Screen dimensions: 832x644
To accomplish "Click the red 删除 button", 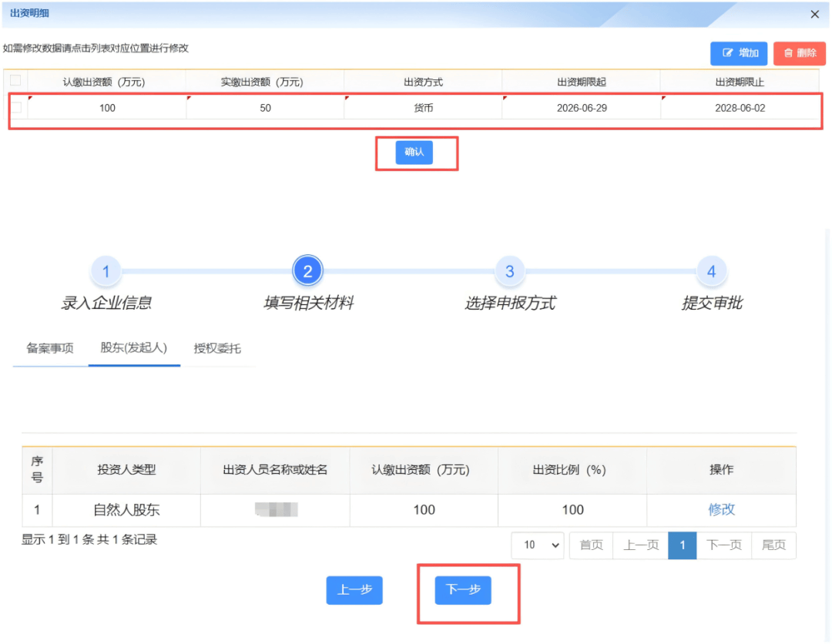I will pos(799,53).
